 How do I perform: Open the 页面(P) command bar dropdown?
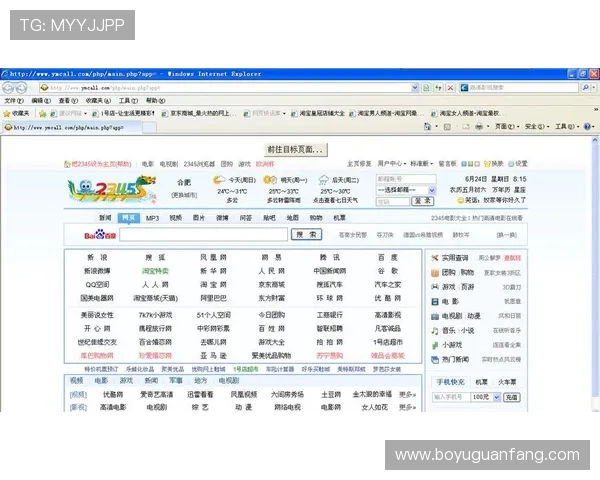(507, 126)
